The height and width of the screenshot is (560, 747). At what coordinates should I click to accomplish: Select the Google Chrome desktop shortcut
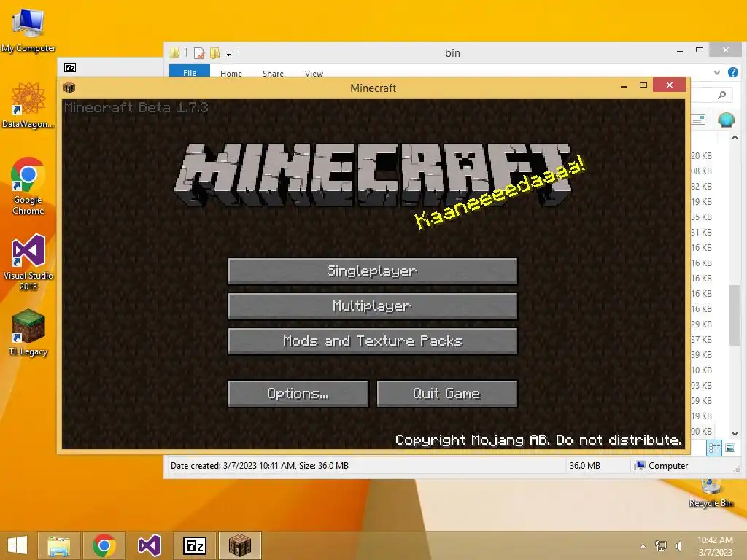28,186
